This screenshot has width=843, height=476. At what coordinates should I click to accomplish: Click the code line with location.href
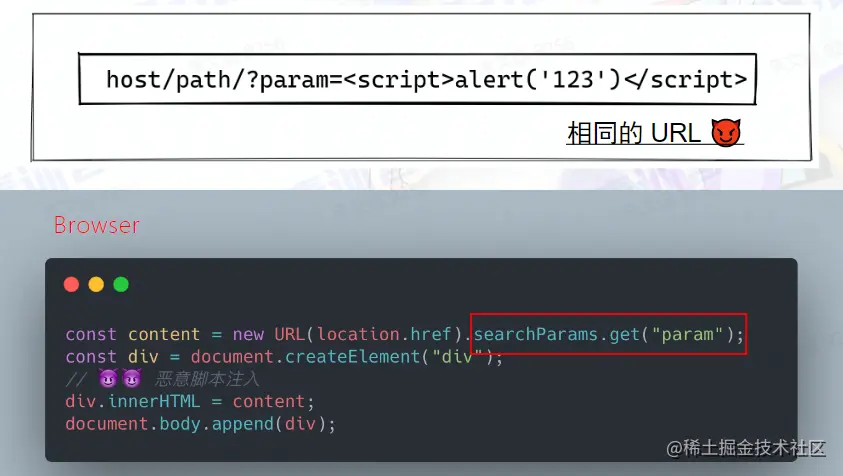404,334
